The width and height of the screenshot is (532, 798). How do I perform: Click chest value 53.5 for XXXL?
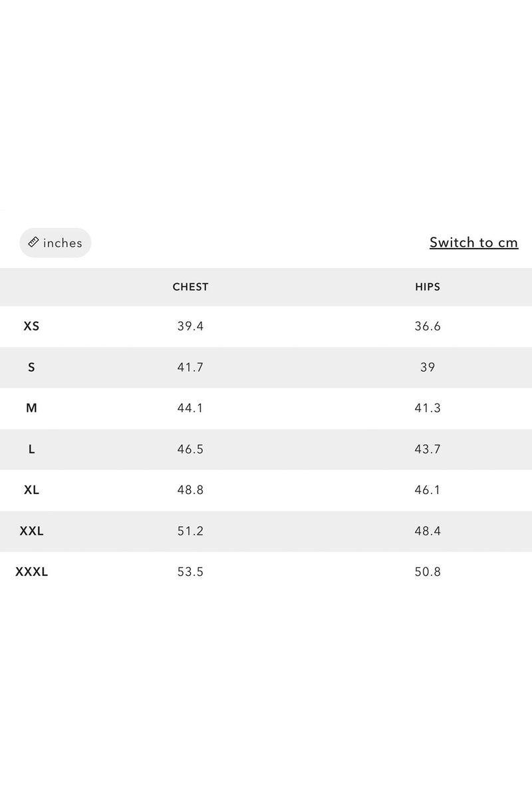(190, 572)
